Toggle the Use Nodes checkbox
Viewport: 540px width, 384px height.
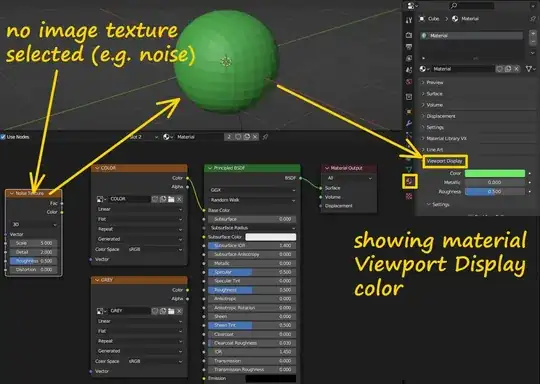(3, 137)
